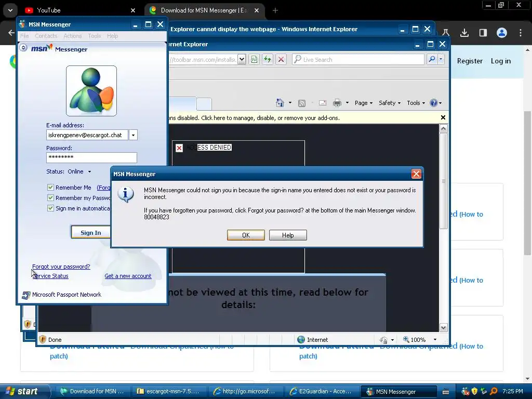Click the Print icon in Internet Explorer
Screen dimensions: 532x399
click(x=337, y=103)
